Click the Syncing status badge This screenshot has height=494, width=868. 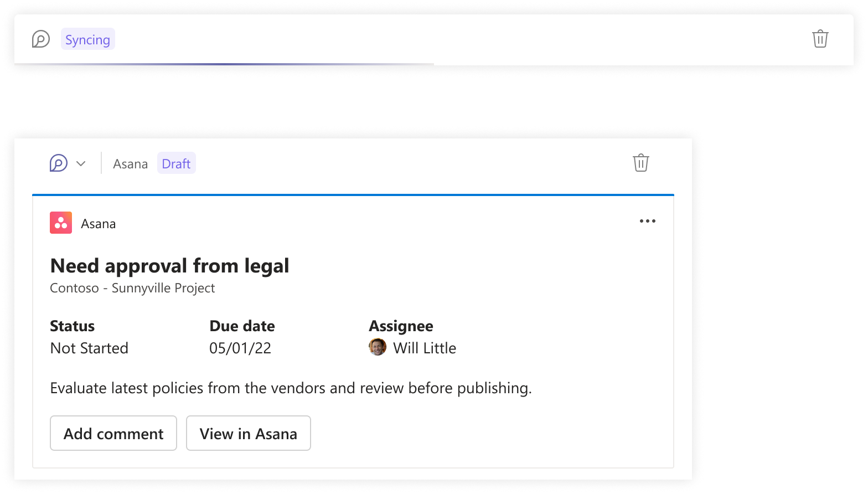[87, 40]
